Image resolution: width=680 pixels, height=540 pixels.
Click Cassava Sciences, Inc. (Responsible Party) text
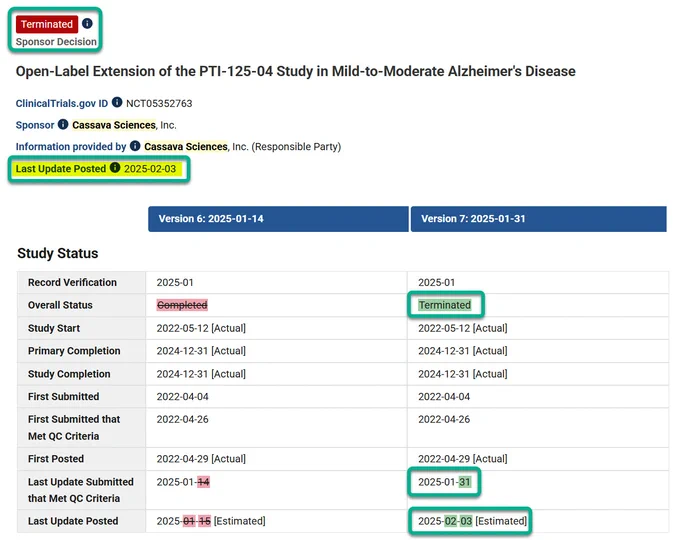[242, 147]
